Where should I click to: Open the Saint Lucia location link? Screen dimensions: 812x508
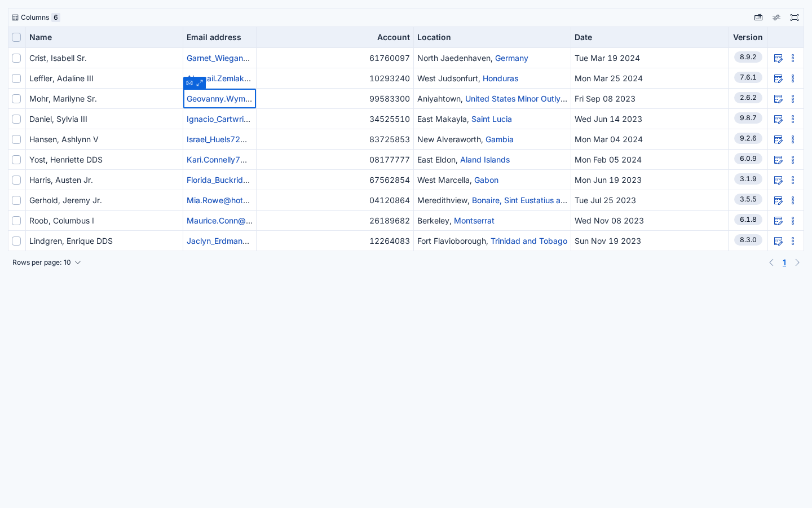[492, 119]
